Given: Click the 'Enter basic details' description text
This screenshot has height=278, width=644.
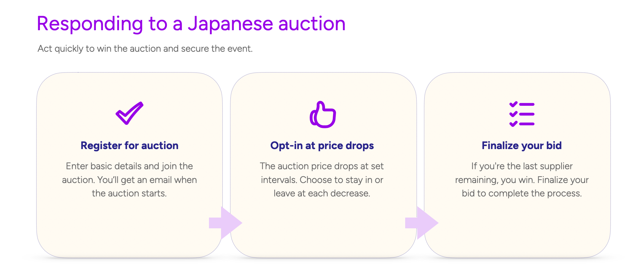Looking at the screenshot, I should tap(129, 180).
